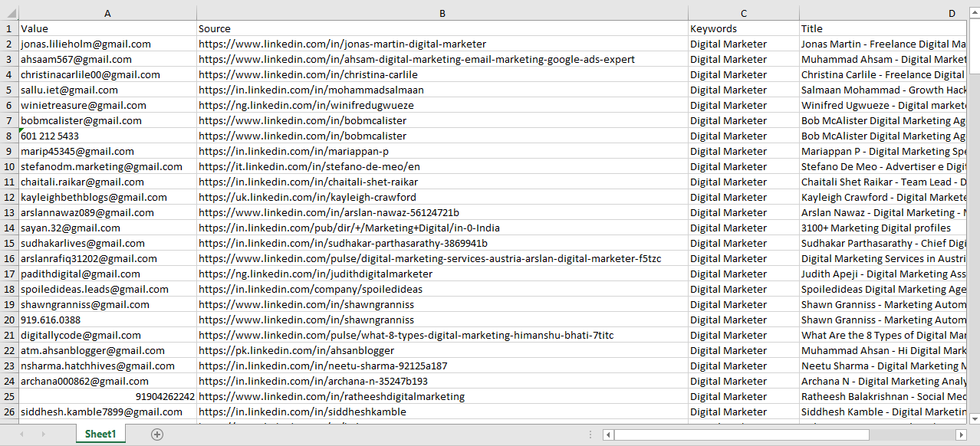Click the Value header cell A1
This screenshot has width=980, height=446.
[107, 28]
